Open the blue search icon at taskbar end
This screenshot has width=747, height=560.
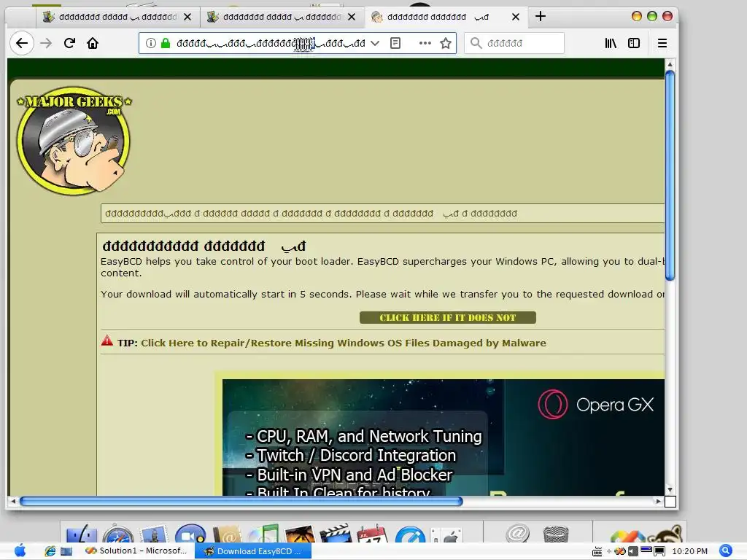pyautogui.click(x=726, y=551)
